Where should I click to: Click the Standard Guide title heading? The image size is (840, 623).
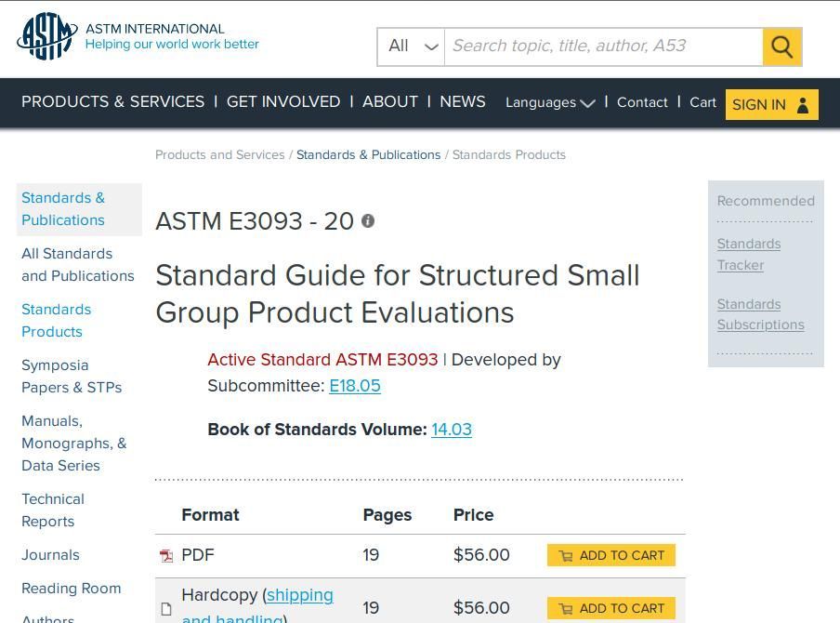[x=398, y=294]
